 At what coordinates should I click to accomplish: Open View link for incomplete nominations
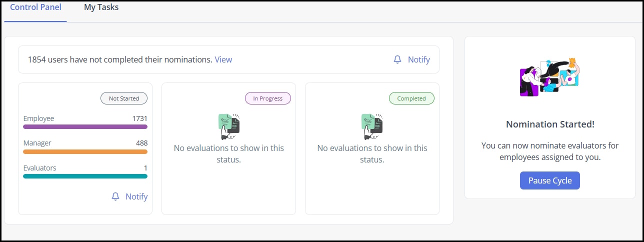click(x=223, y=59)
